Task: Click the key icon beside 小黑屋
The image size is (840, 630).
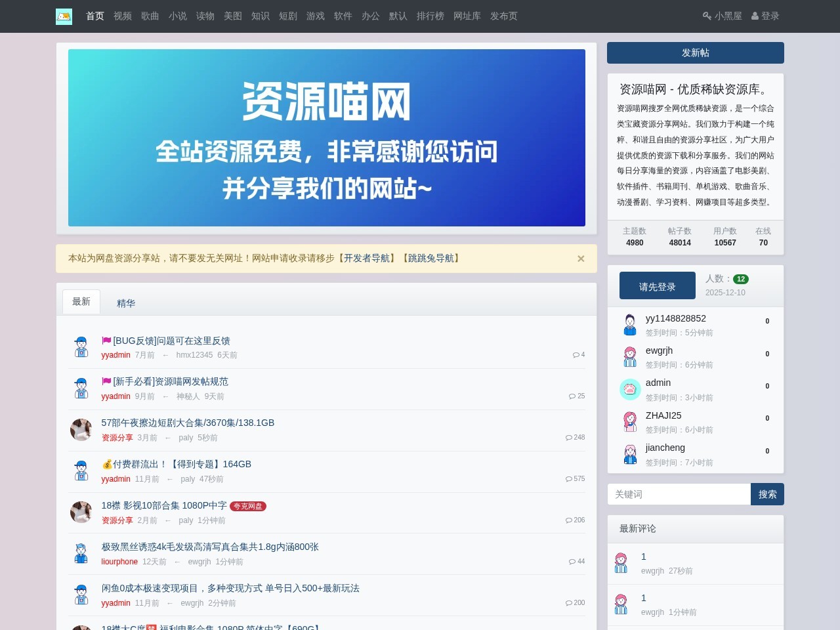Action: [706, 16]
